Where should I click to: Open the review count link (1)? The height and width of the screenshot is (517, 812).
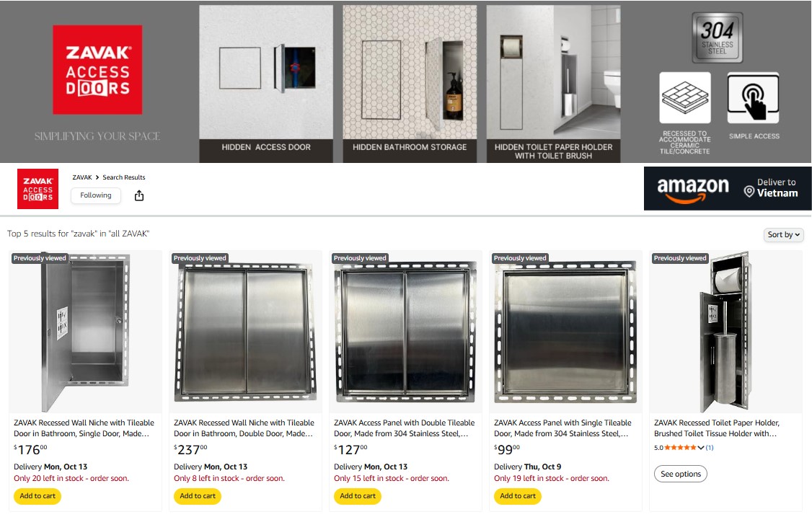pyautogui.click(x=710, y=448)
